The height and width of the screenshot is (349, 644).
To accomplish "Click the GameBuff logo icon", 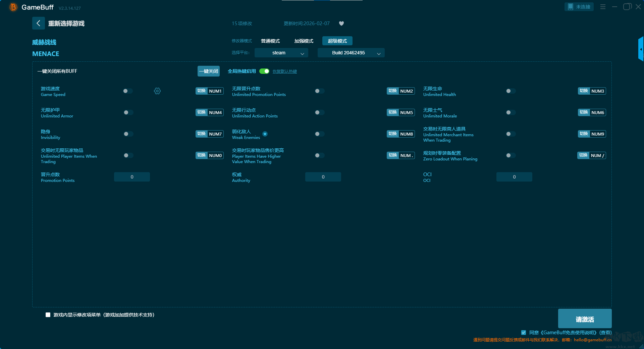I will [x=13, y=7].
